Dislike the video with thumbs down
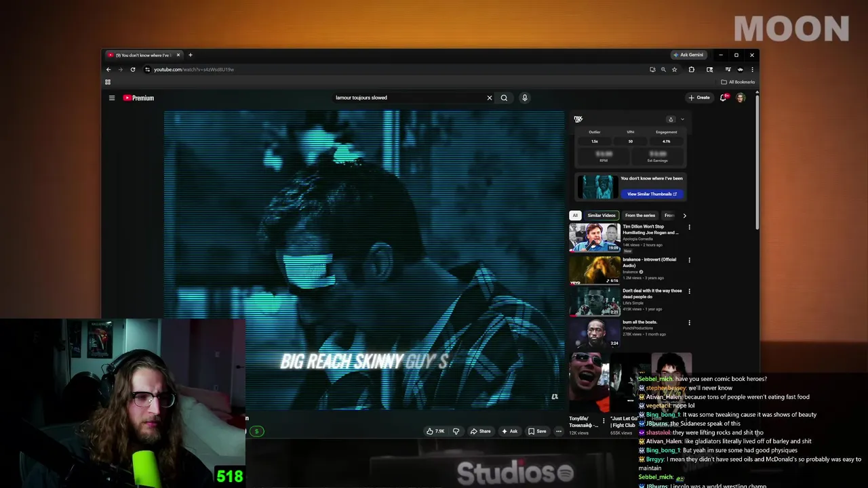 coord(456,431)
